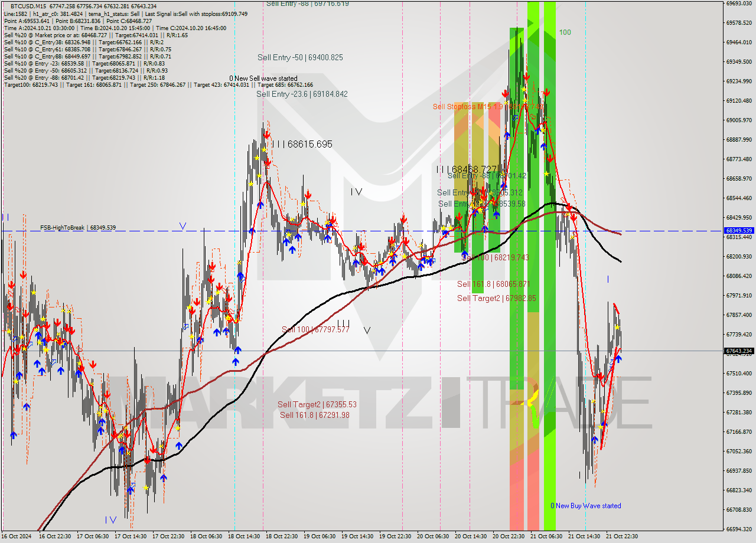Click the 67052.360 price axis value
Viewport: 756px width, 543px height.
[739, 452]
